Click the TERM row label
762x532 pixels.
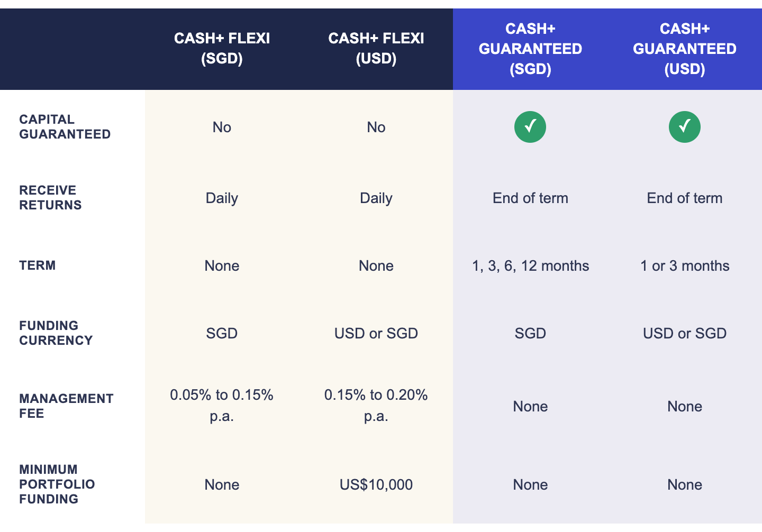[x=38, y=265]
